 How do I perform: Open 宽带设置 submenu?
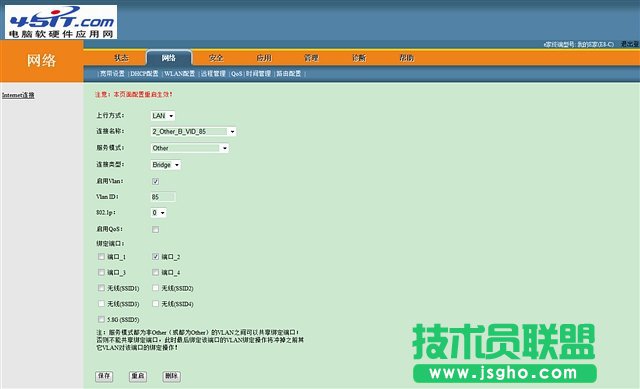coord(112,73)
